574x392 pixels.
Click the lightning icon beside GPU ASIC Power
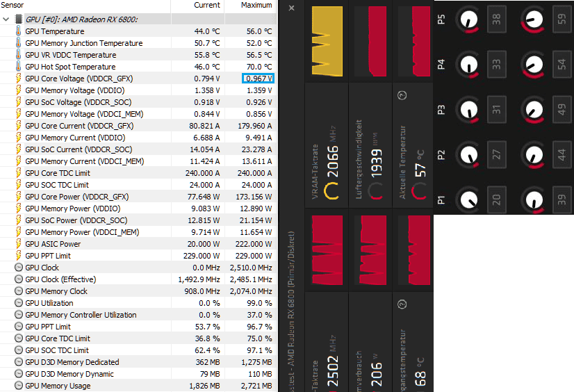coord(18,244)
